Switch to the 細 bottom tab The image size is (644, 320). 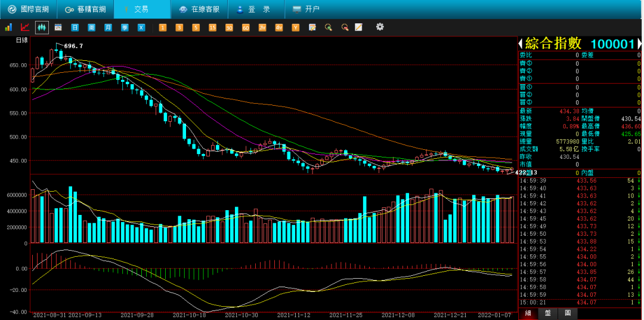tap(528, 313)
